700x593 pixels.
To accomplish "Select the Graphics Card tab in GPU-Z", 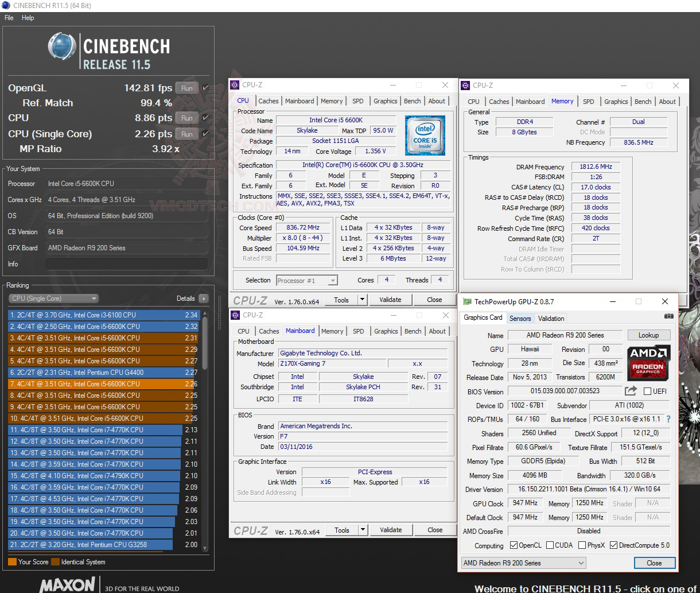I will click(x=483, y=317).
